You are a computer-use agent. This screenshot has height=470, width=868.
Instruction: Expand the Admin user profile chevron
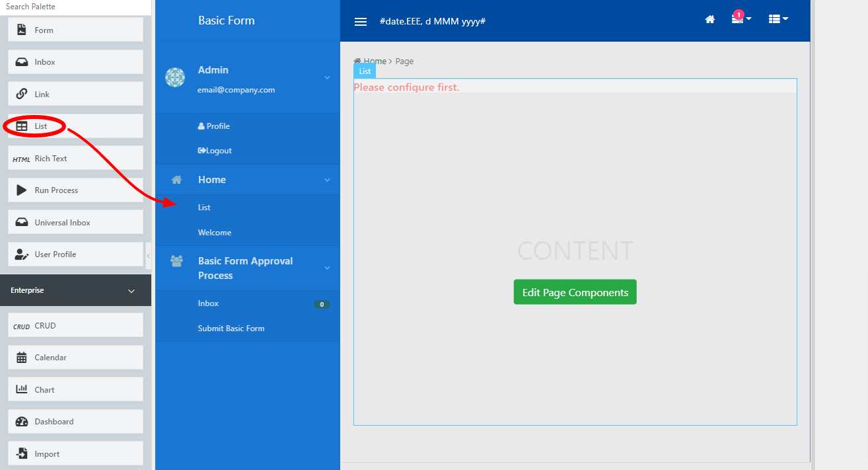point(326,78)
